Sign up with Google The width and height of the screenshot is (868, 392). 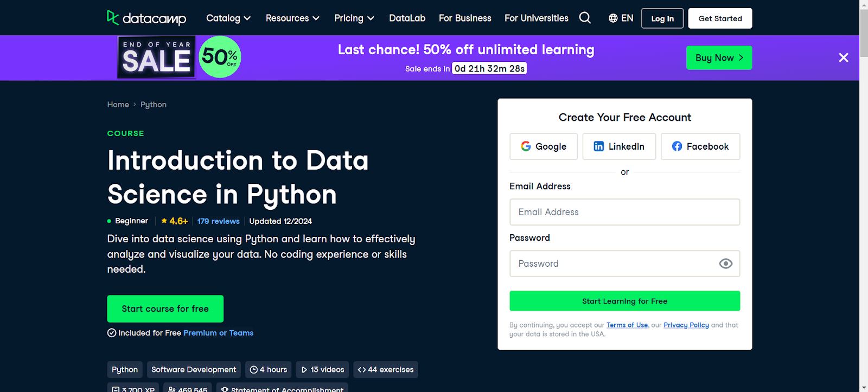544,146
